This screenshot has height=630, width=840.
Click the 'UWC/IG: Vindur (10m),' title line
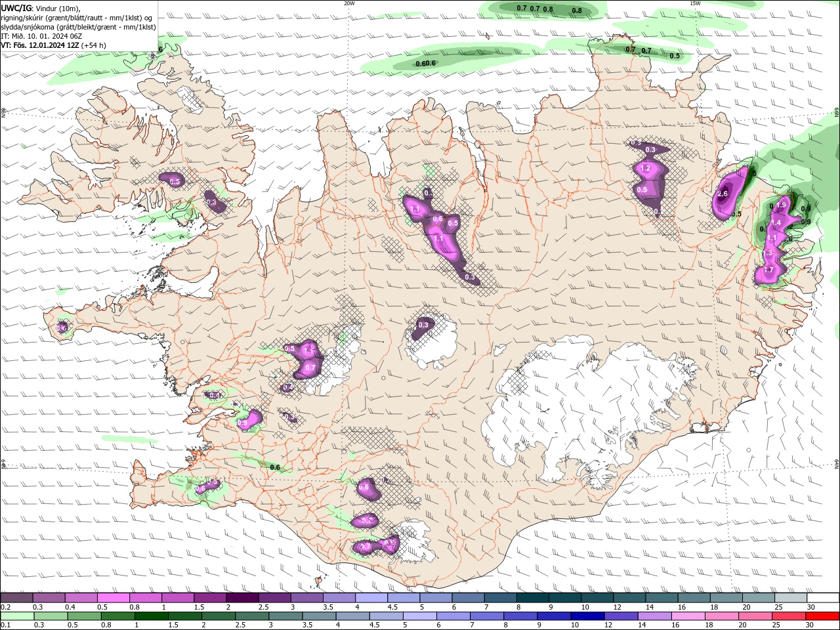[x=41, y=8]
